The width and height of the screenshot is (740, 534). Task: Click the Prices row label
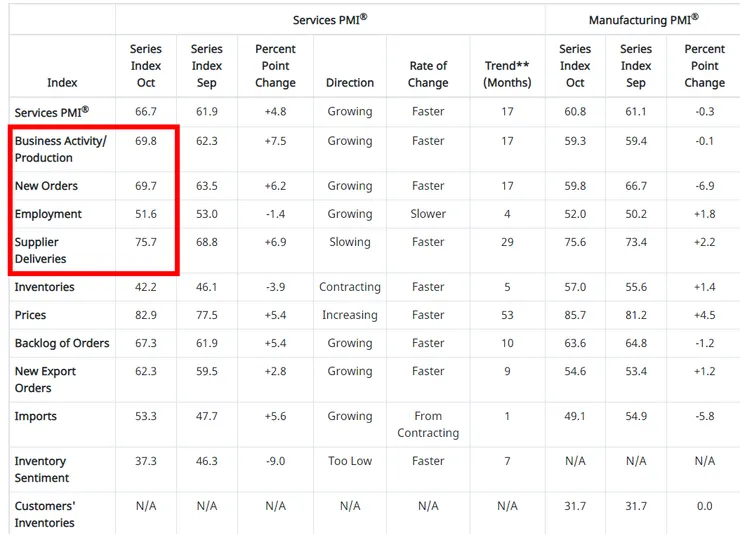tap(30, 315)
